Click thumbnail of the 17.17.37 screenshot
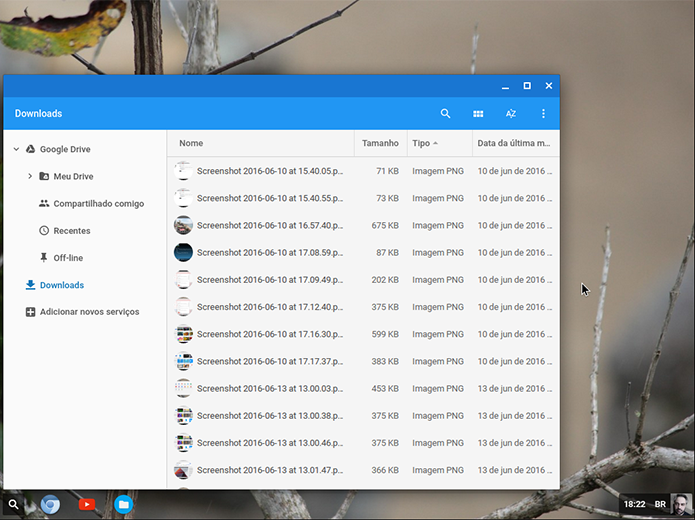The height and width of the screenshot is (520, 695). pos(183,361)
